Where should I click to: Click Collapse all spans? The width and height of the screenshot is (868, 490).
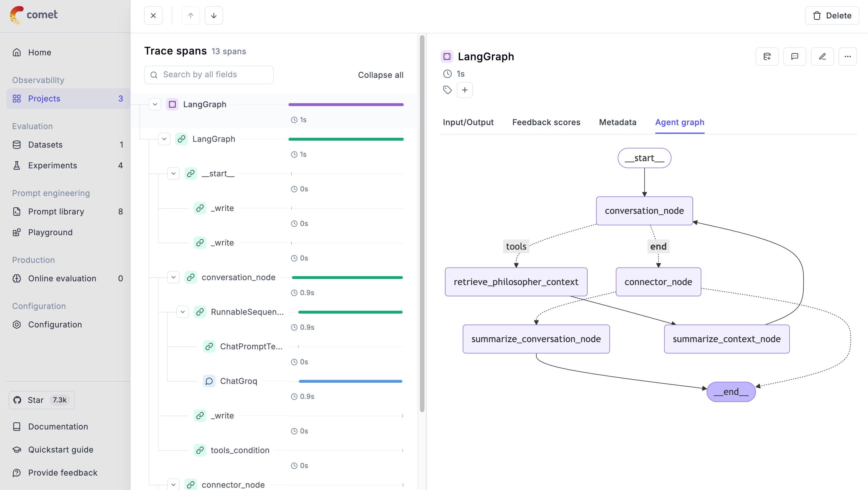coord(380,75)
